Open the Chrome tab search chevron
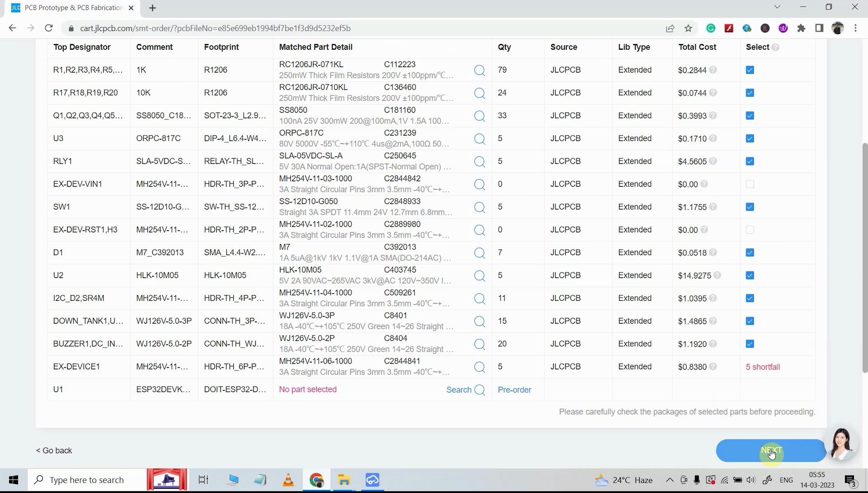 point(777,7)
